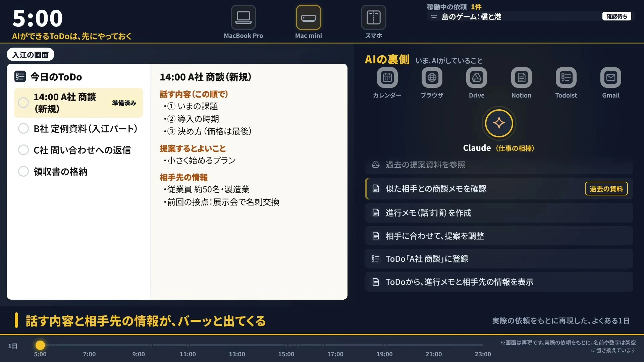Click document icon beside 似た相手との商談メモを確認
Viewport: 644px width, 362px height.
376,189
